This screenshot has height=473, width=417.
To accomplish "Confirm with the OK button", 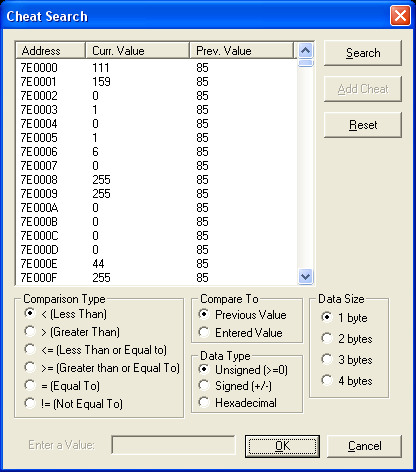I will click(282, 446).
